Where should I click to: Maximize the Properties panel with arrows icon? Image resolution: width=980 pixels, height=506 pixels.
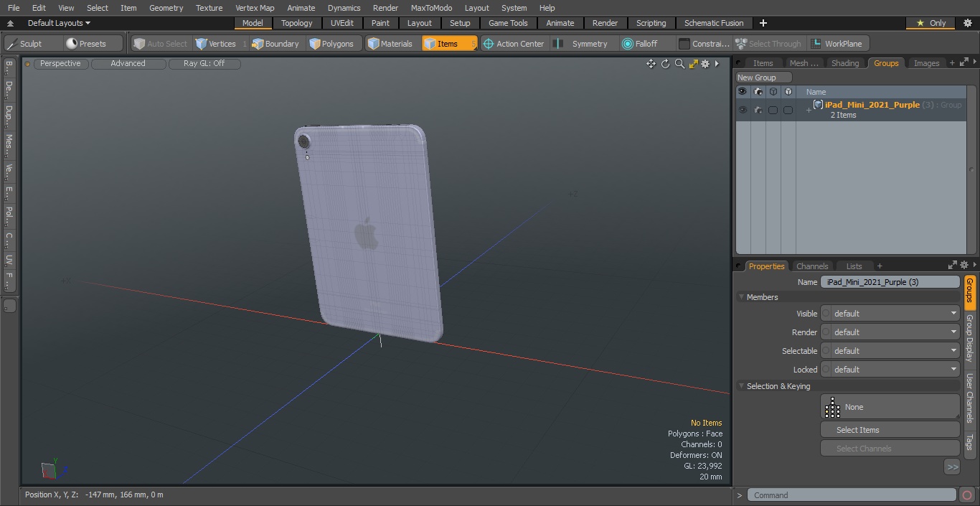[953, 265]
